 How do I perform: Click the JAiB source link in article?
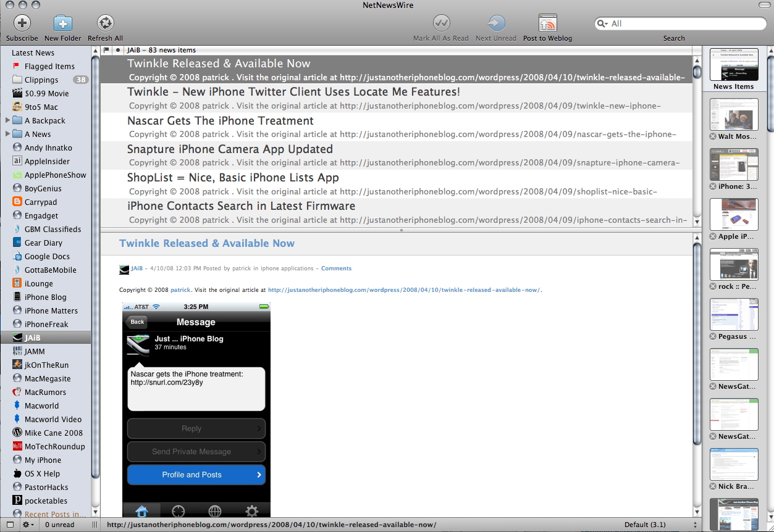click(x=137, y=268)
